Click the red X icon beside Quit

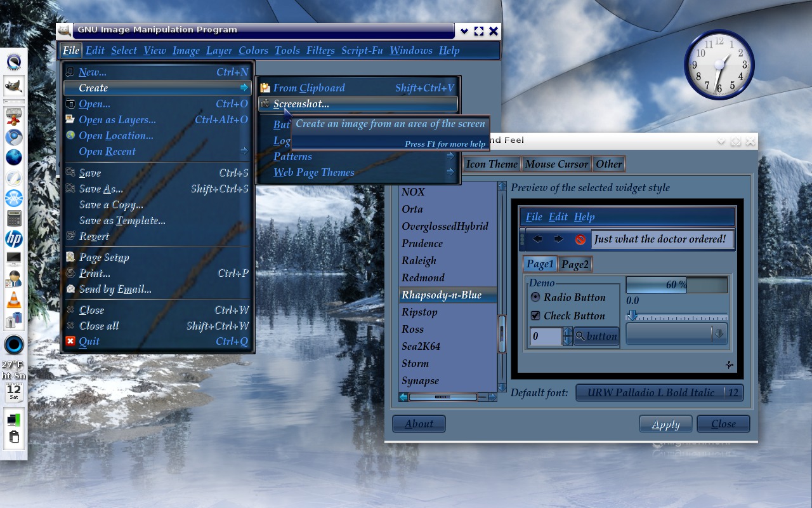coord(70,341)
